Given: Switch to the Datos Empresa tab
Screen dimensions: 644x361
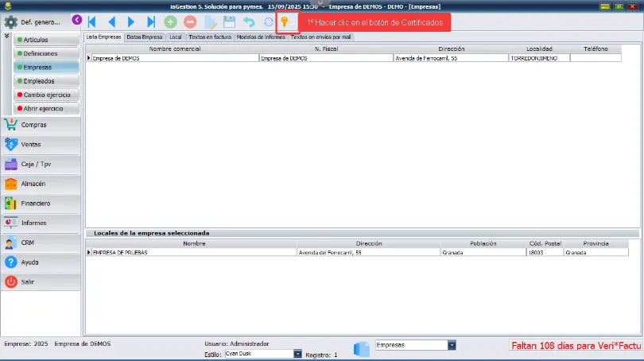Looking at the screenshot, I should pyautogui.click(x=144, y=37).
